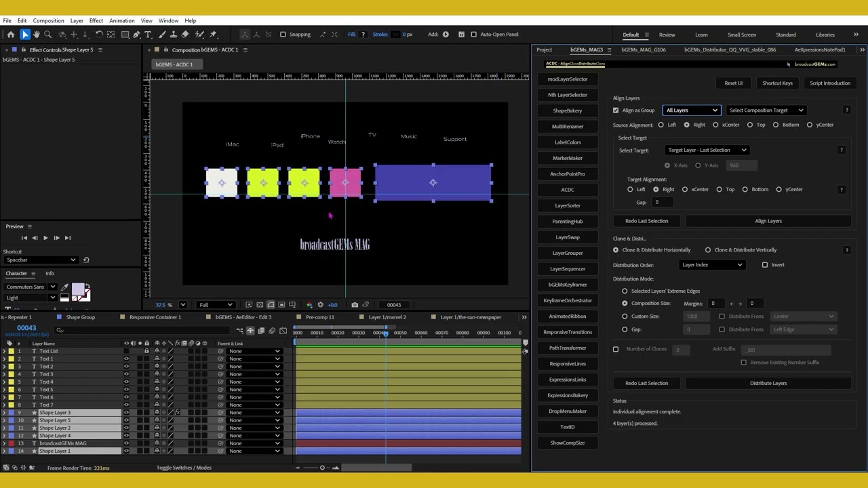Open Spacebar shortcut dropdown

[41, 260]
